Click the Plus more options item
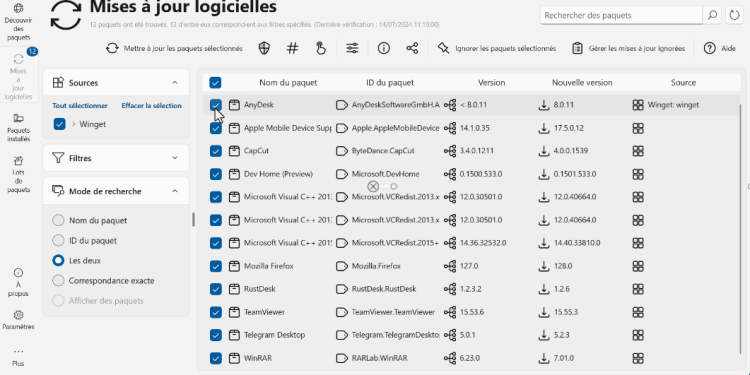The height and width of the screenshot is (375, 750). pos(18,357)
